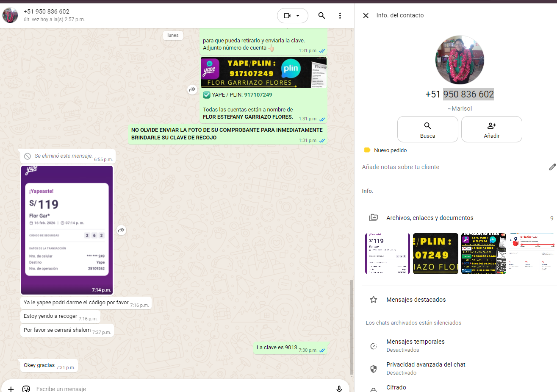This screenshot has height=392, width=557.
Task: Record a voice message with microphone
Action: pos(339,388)
